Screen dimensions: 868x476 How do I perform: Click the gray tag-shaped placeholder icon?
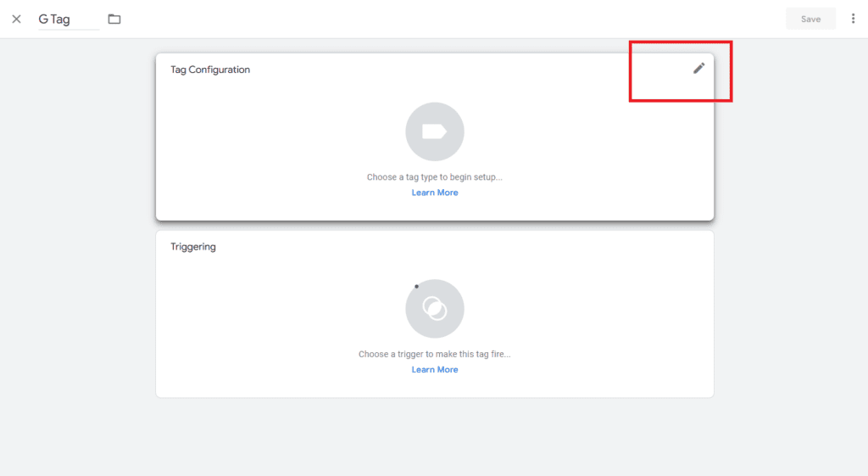434,132
